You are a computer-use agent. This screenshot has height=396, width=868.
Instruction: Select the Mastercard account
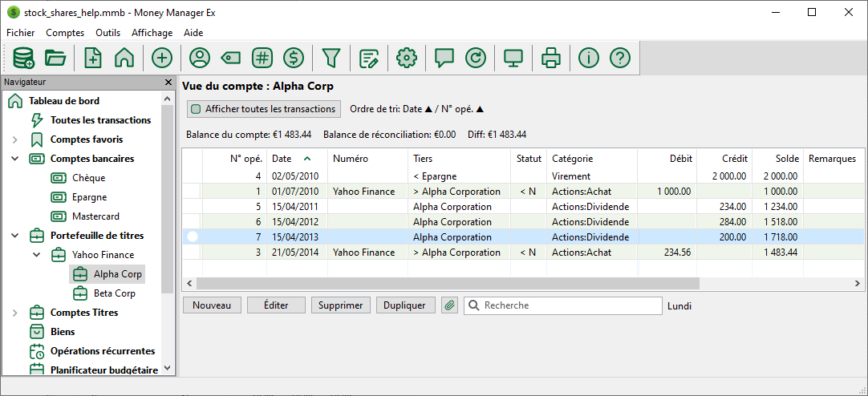[95, 216]
